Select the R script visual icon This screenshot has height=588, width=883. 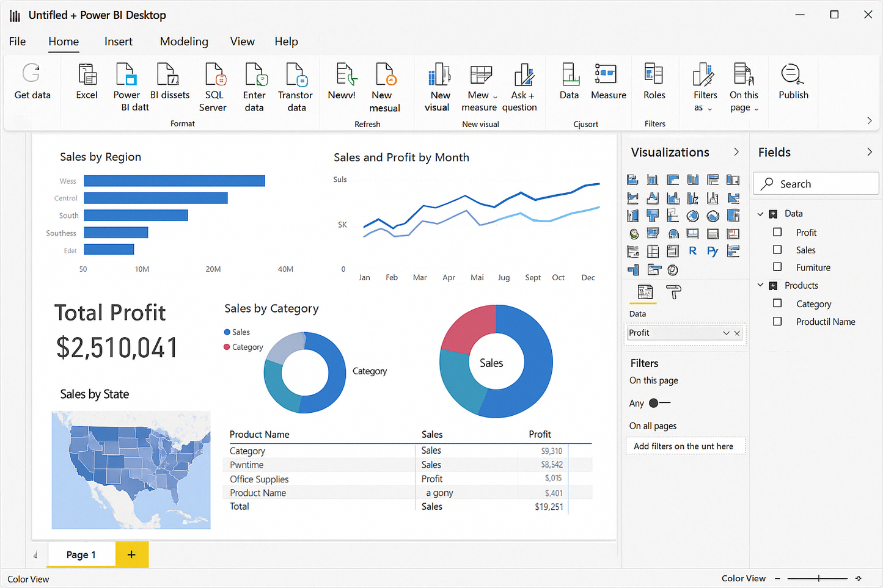[x=692, y=251]
